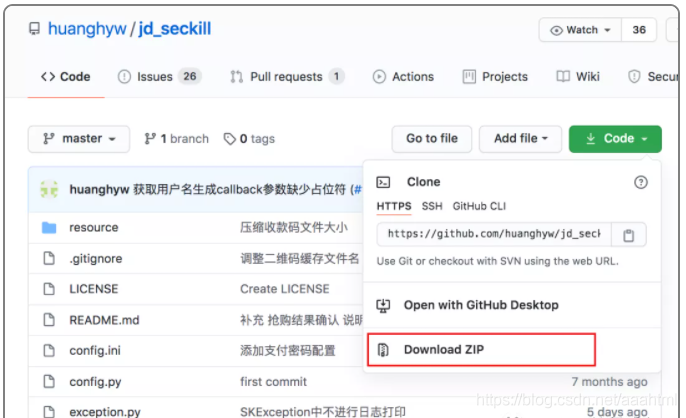This screenshot has height=418, width=686.
Task: Expand the Add file dropdown
Action: (x=520, y=139)
